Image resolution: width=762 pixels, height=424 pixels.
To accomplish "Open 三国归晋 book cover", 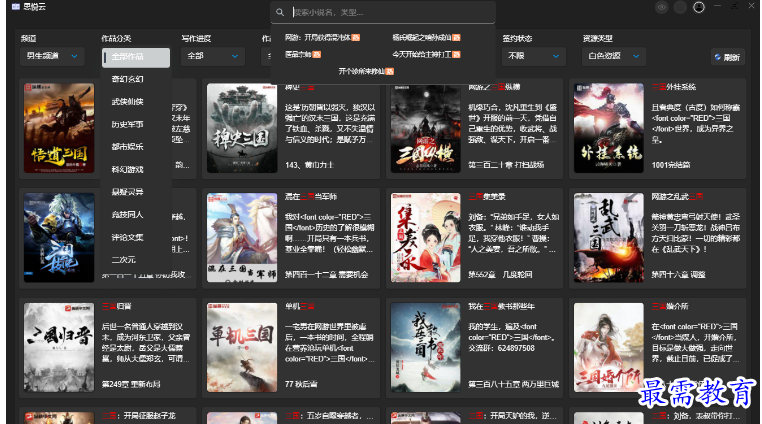I will [x=59, y=348].
